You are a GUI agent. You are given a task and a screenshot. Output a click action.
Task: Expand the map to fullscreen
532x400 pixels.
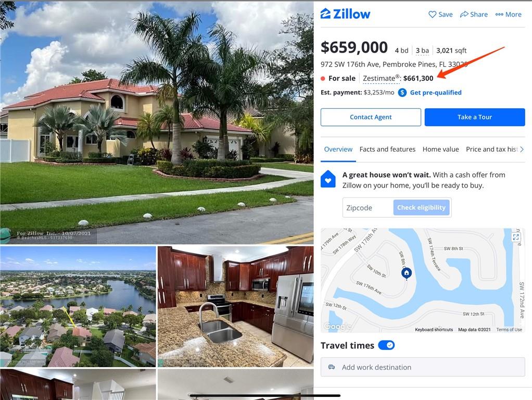516,237
